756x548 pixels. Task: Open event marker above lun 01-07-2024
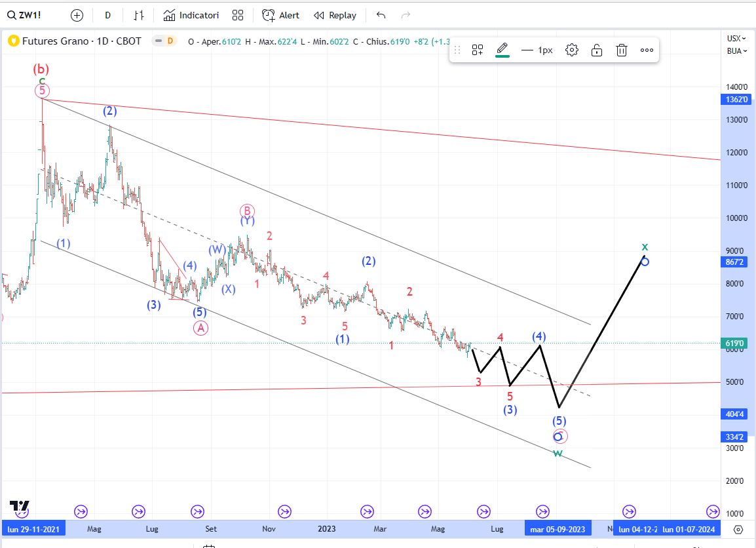pos(713,511)
